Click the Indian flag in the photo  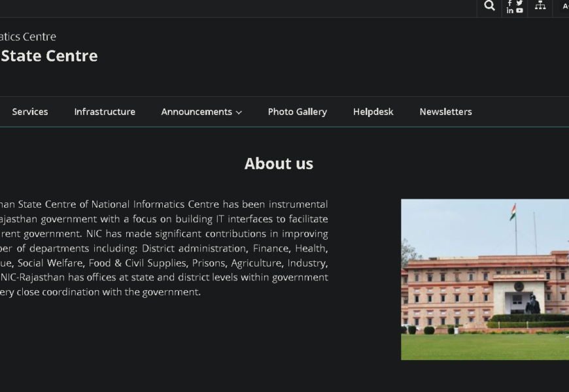[x=513, y=211]
